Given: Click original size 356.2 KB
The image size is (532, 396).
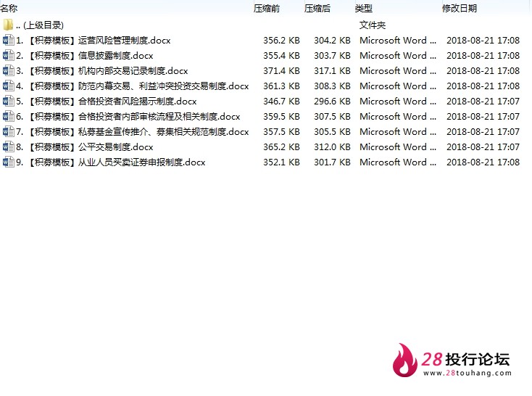Looking at the screenshot, I should [282, 41].
